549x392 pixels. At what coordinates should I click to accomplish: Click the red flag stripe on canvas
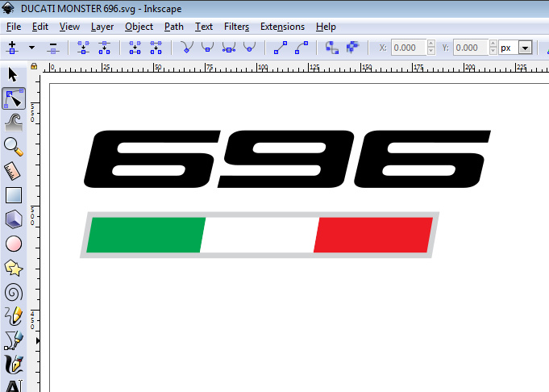[x=373, y=235]
